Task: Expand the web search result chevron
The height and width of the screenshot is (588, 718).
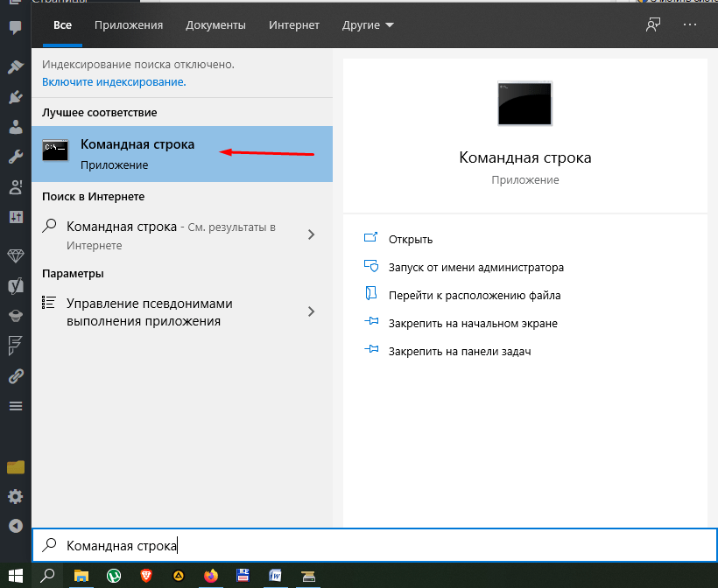Action: click(x=312, y=234)
